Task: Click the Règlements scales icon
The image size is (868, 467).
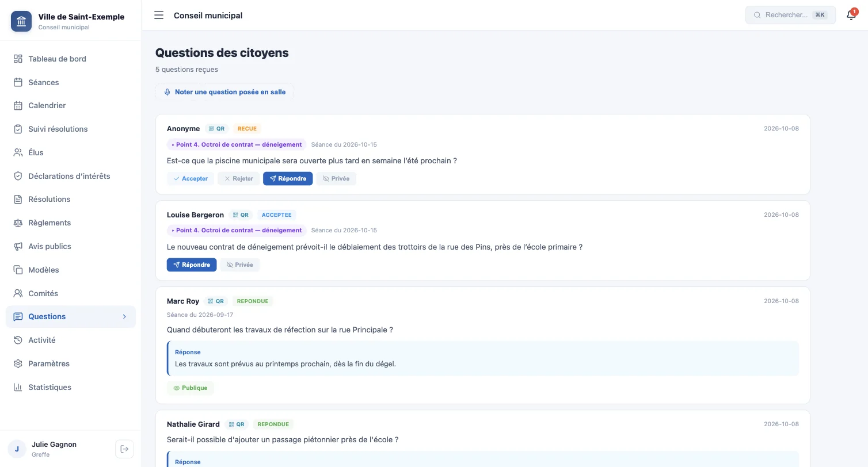Action: pos(18,223)
